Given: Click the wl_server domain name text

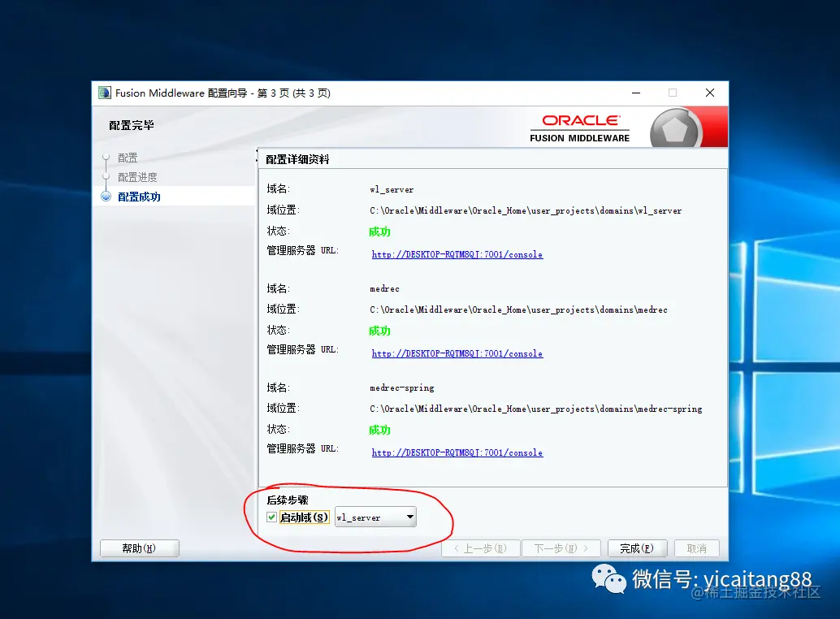Looking at the screenshot, I should tap(392, 189).
